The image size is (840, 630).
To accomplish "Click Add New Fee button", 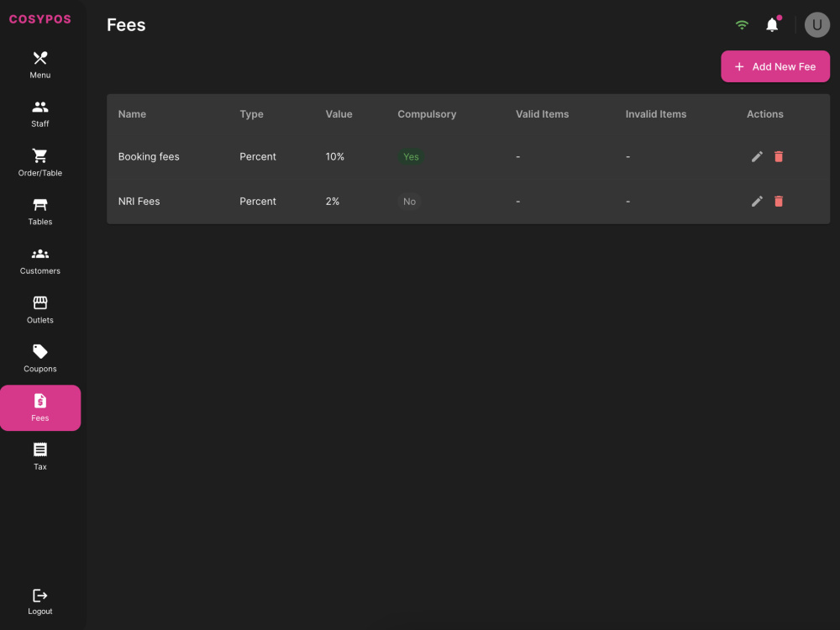I will pos(775,66).
